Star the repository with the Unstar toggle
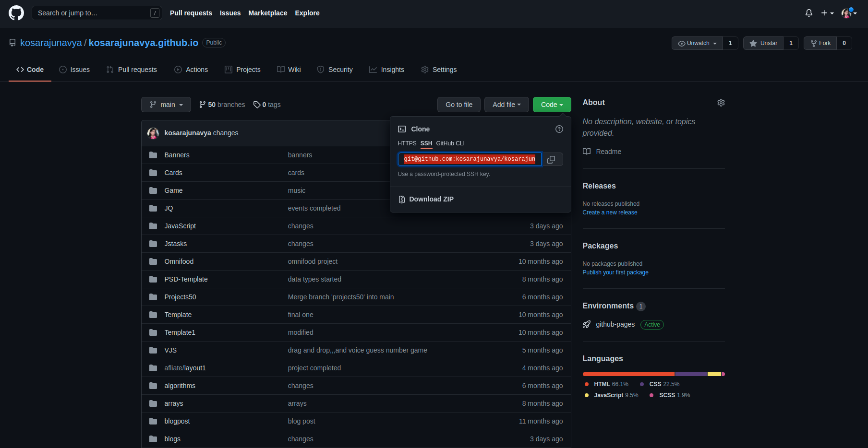 pyautogui.click(x=762, y=43)
